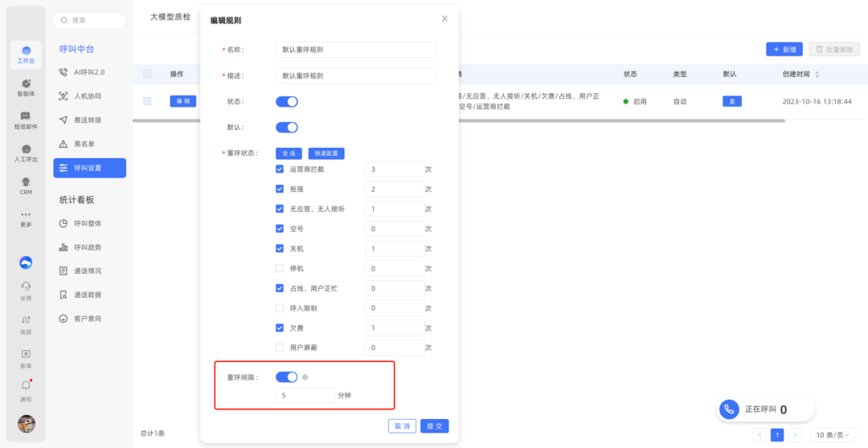
Task: Toggle the 状态 switch off
Action: [287, 102]
